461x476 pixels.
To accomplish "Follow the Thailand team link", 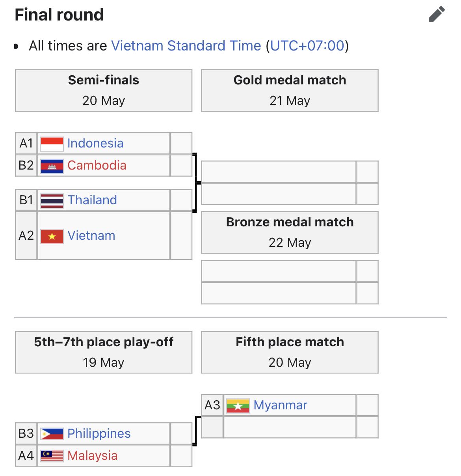I will coord(92,200).
